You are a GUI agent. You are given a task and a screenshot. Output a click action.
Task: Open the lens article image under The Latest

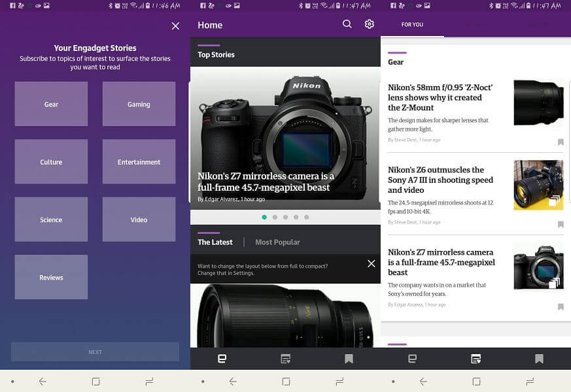[x=285, y=316]
